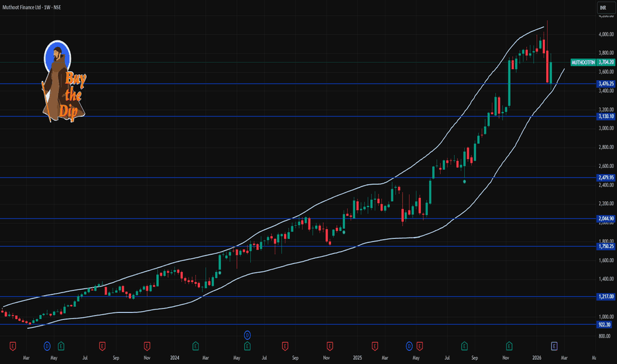This screenshot has height=364, width=617.
Task: Click the purple upcoming earnings marker after 2026
Action: (554, 346)
